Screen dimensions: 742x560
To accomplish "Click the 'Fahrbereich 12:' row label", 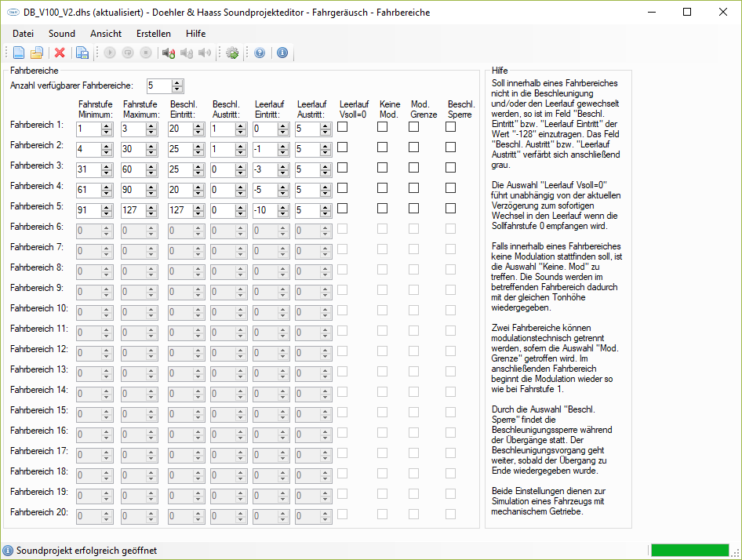I will (x=38, y=349).
